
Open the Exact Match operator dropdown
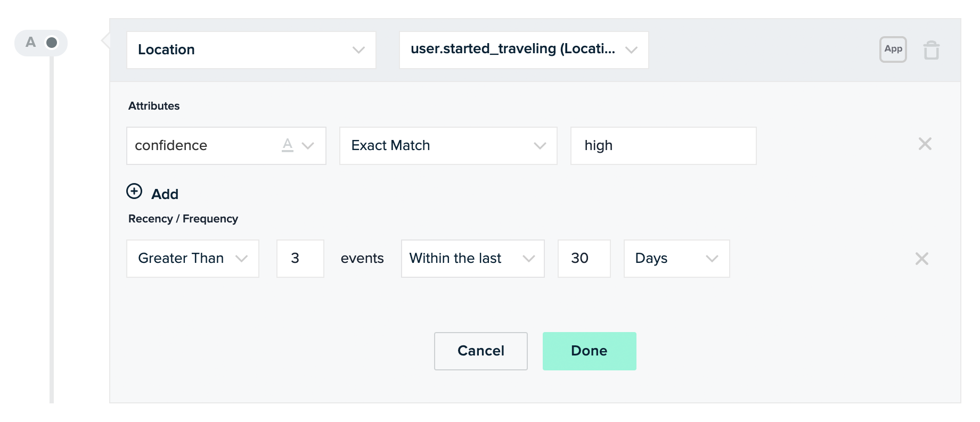click(448, 146)
